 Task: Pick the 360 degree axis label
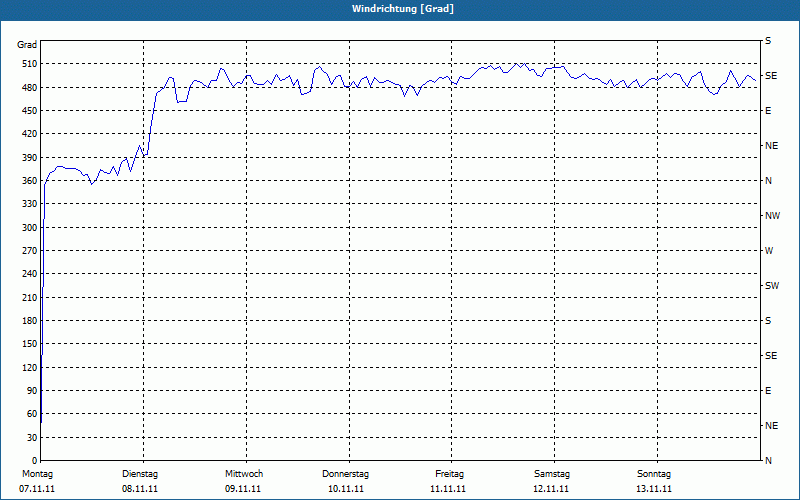(30, 181)
